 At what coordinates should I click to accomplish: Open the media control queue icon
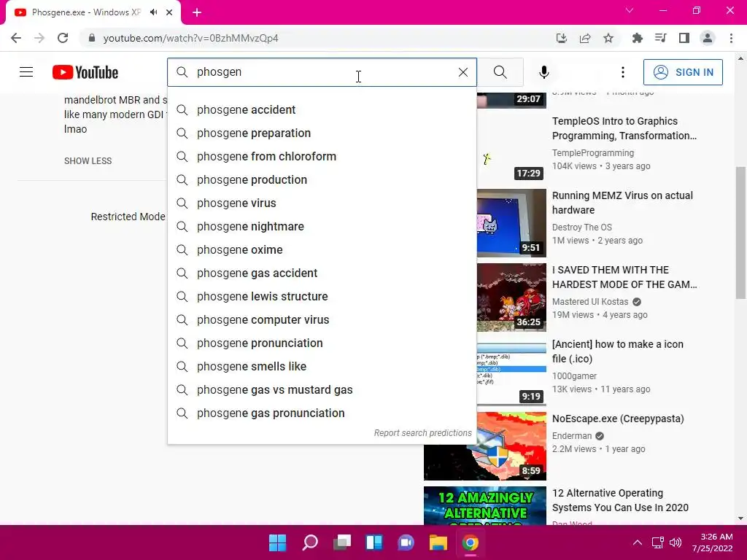tap(660, 38)
